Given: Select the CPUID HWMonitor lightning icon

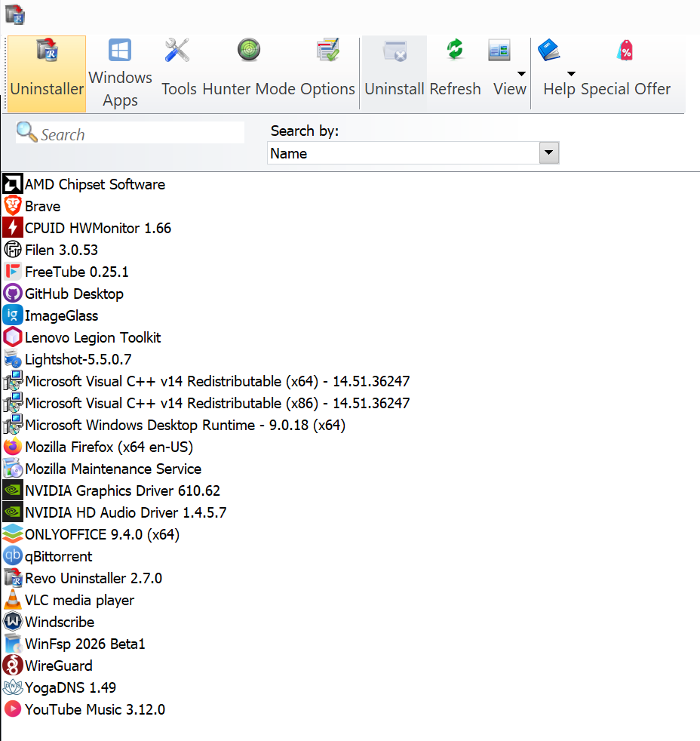Looking at the screenshot, I should 13,227.
